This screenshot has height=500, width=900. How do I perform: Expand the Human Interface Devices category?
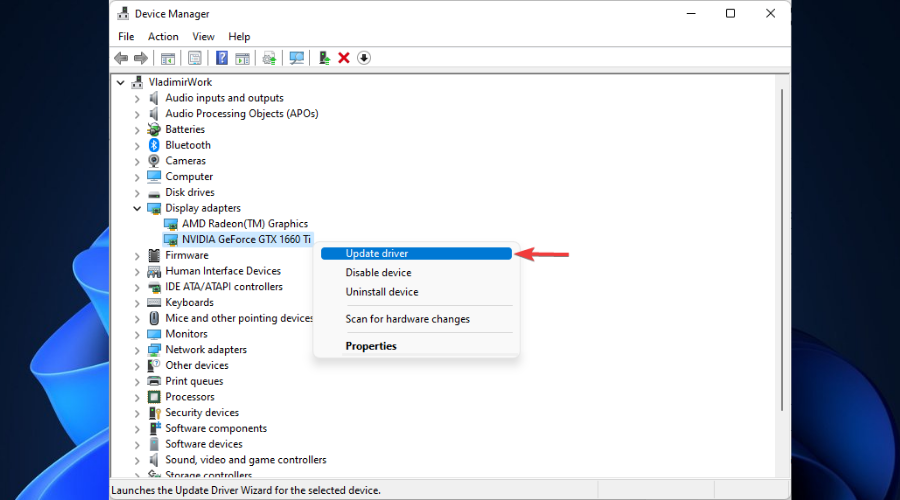pos(137,272)
